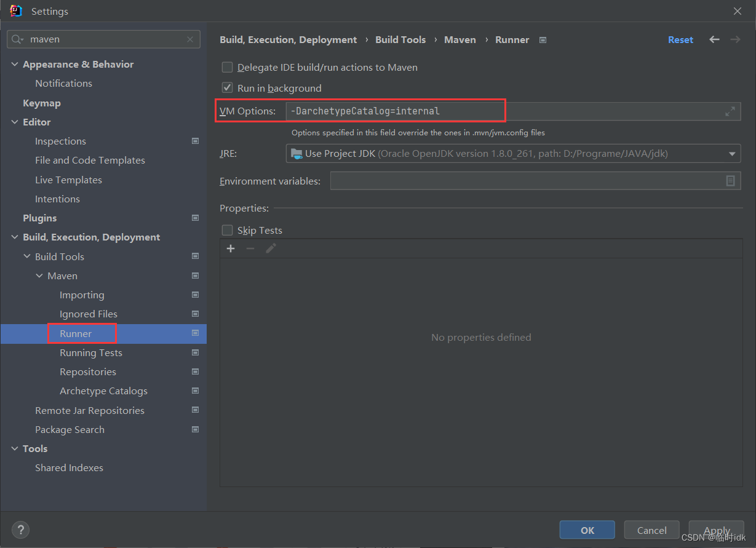Click the search magnifier icon

pyautogui.click(x=18, y=39)
